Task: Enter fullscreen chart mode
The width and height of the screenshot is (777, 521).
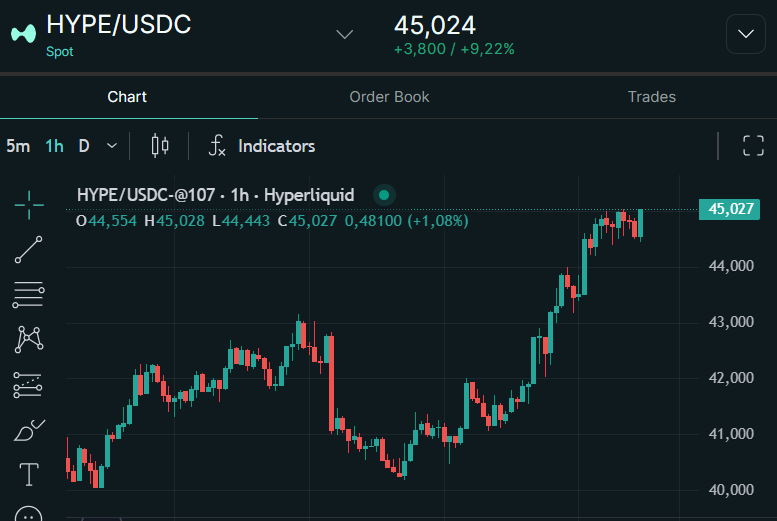Action: click(753, 146)
